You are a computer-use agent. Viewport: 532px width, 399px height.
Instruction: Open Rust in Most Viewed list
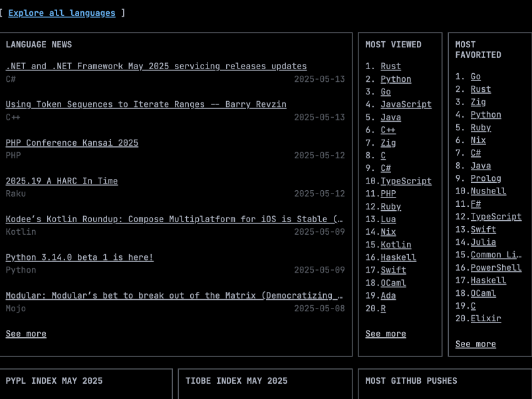click(x=391, y=66)
